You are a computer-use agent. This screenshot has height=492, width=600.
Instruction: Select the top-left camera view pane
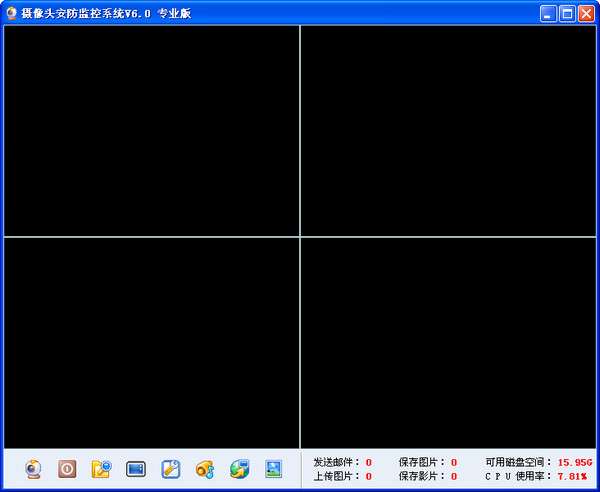tap(152, 130)
